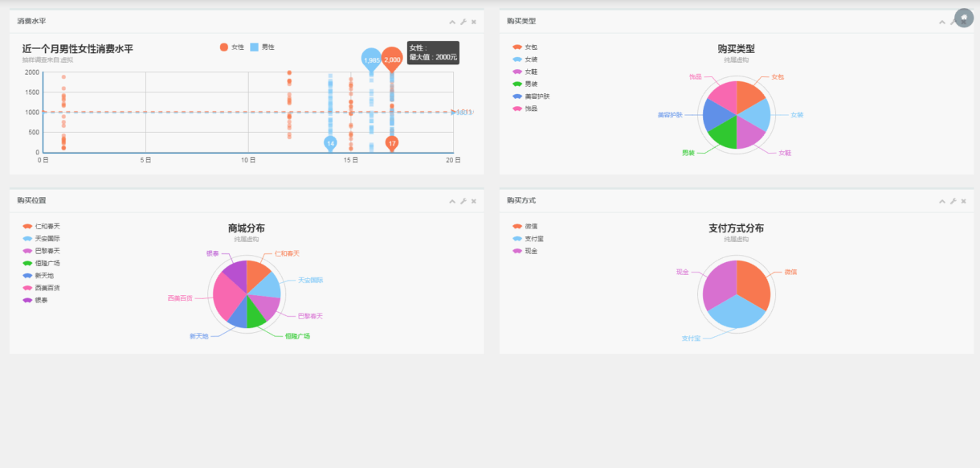Click the 购买位置 panel header text
The height and width of the screenshot is (468, 980).
coord(31,201)
